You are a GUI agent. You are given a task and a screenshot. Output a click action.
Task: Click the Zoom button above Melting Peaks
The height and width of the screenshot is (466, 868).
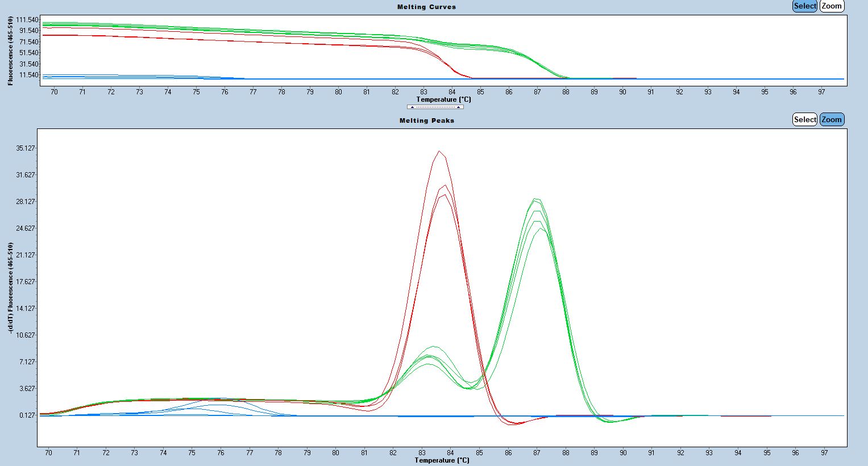click(832, 119)
